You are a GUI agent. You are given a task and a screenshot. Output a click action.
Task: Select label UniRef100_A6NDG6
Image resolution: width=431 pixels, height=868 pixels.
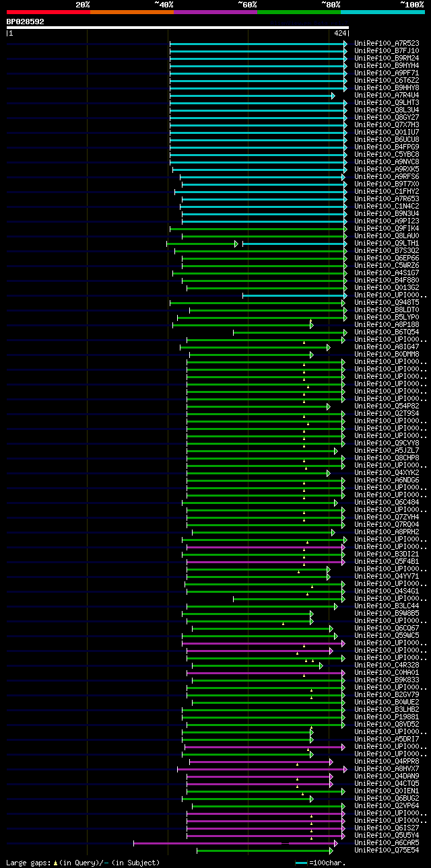pyautogui.click(x=387, y=480)
